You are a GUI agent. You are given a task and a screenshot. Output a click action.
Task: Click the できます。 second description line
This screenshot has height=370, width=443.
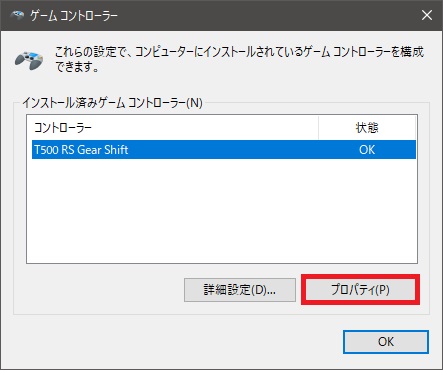tap(77, 67)
